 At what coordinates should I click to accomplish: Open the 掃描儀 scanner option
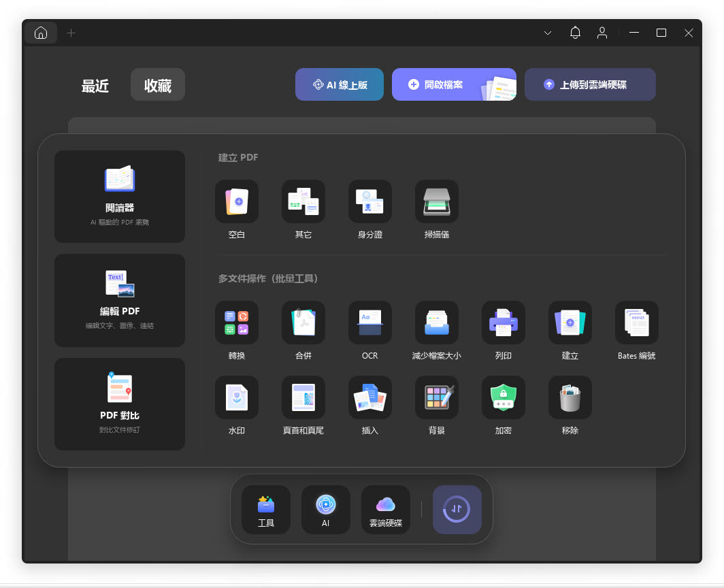click(436, 201)
